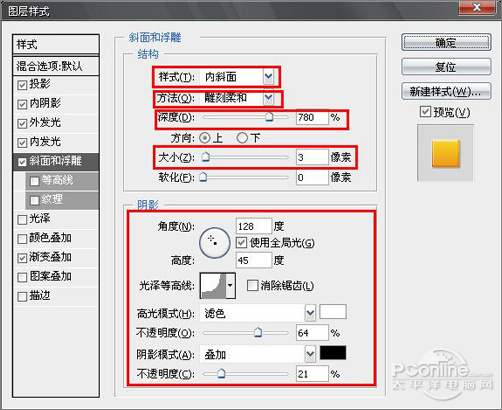The image size is (502, 410).
Task: Click the orange style preview thumbnail
Action: (x=446, y=153)
